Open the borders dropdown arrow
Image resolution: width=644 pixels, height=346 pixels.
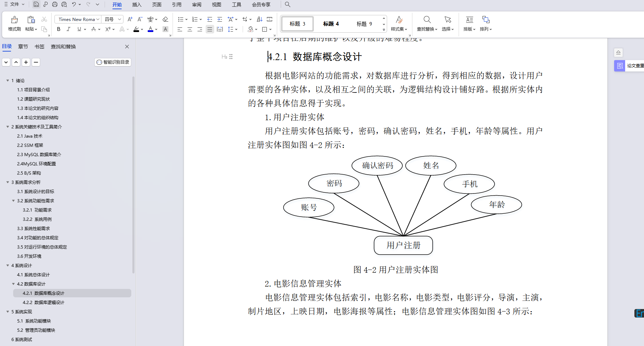tap(271, 30)
